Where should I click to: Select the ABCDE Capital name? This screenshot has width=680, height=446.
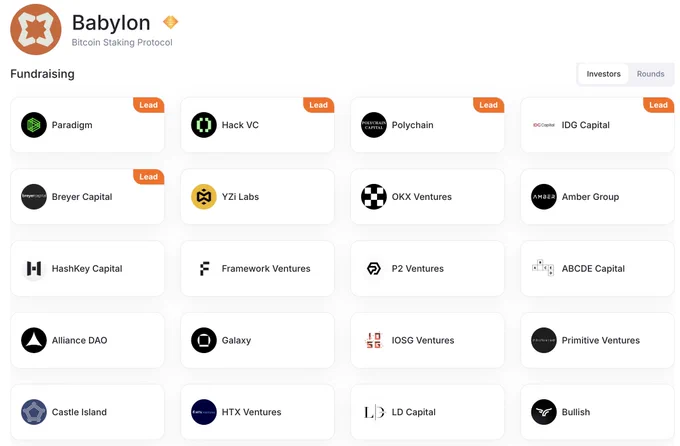(593, 269)
